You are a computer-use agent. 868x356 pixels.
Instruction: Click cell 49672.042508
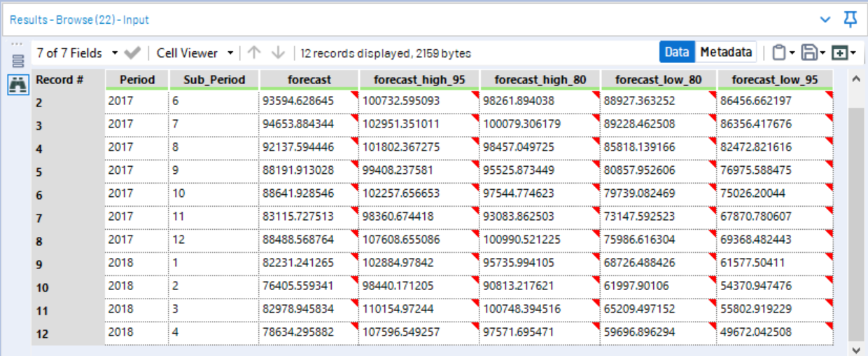click(x=775, y=333)
